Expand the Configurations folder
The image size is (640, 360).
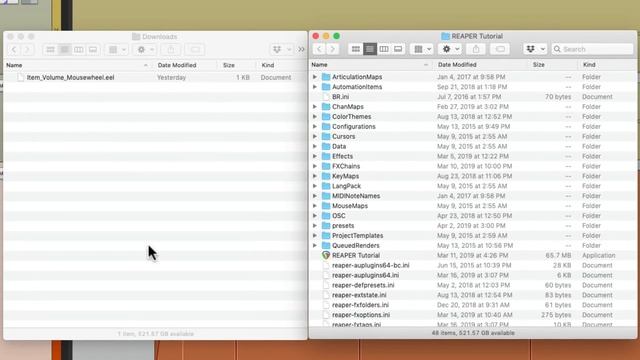click(315, 127)
